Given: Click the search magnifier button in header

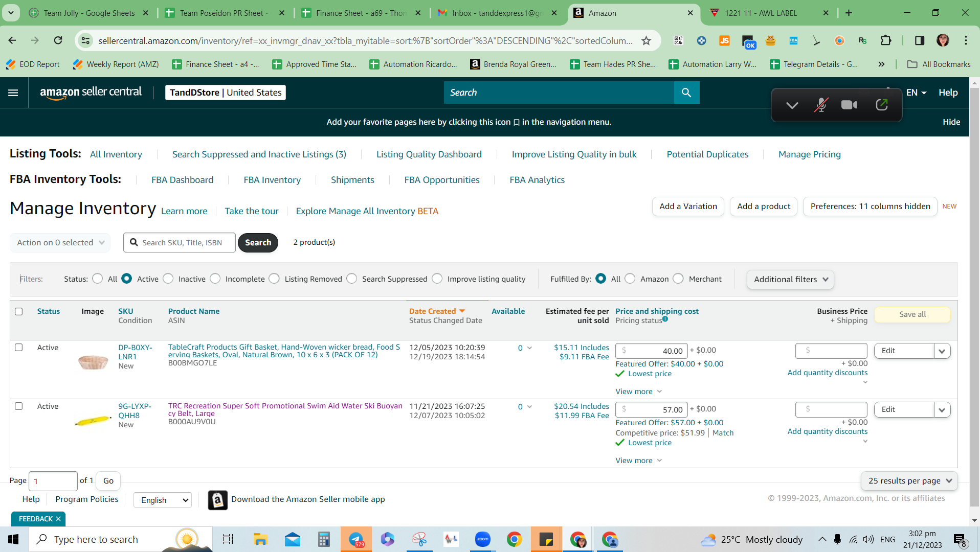Looking at the screenshot, I should click(686, 93).
